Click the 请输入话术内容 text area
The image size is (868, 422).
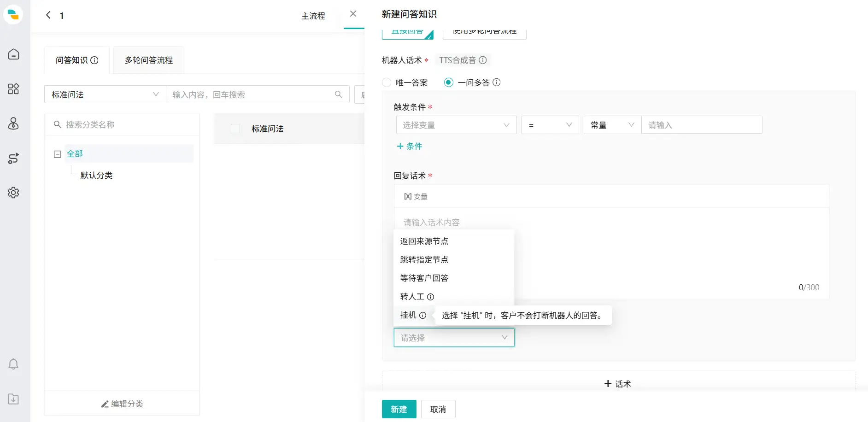[x=611, y=253]
